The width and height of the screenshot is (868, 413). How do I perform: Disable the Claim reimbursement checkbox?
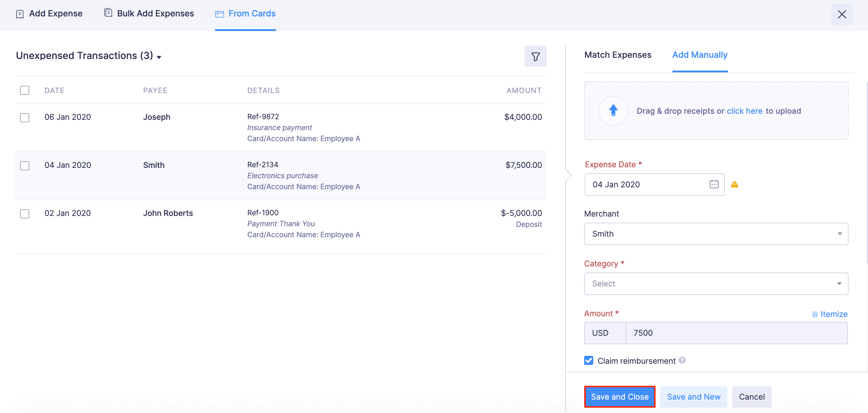pos(588,360)
